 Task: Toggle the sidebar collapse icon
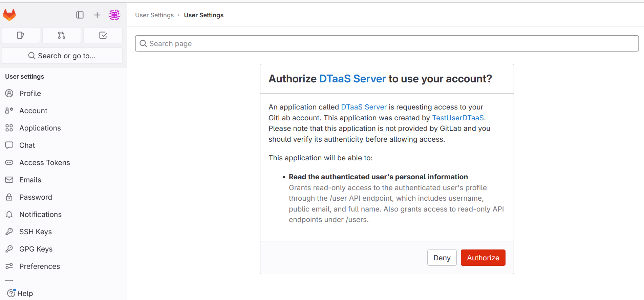pos(80,15)
